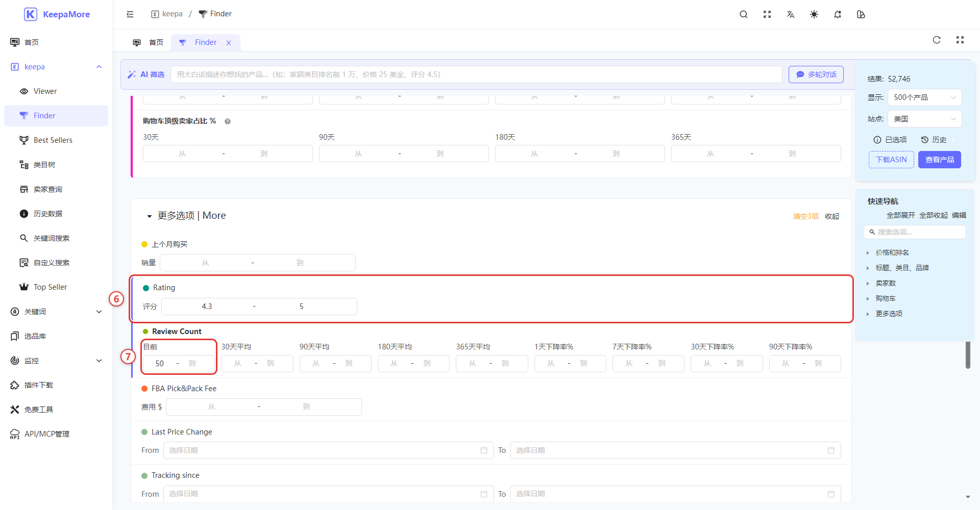Open 类目树 in sidebar
980x510 pixels.
(x=56, y=165)
